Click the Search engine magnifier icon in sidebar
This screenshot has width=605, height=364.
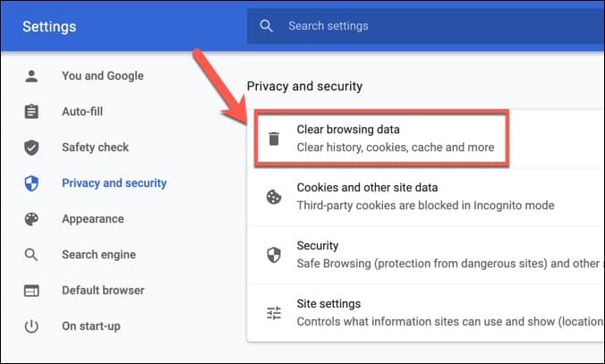tap(31, 255)
